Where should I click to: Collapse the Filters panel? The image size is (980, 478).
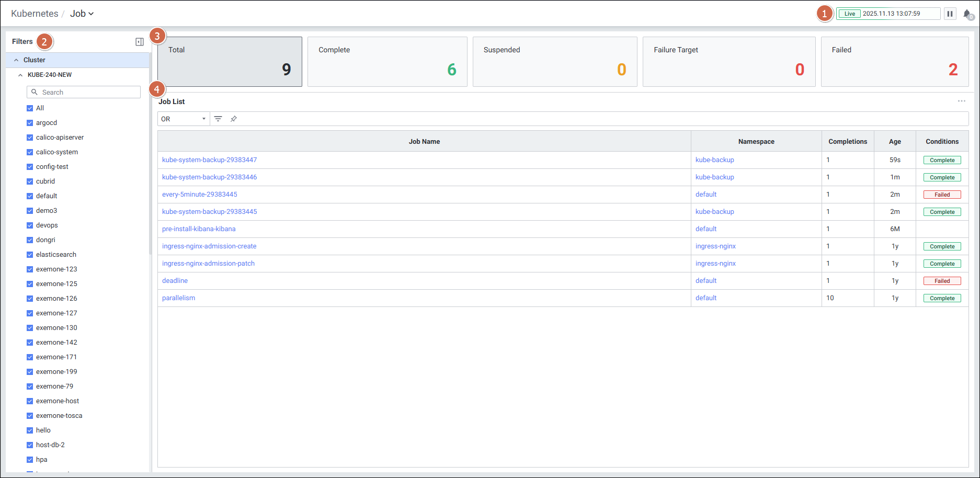click(x=140, y=42)
